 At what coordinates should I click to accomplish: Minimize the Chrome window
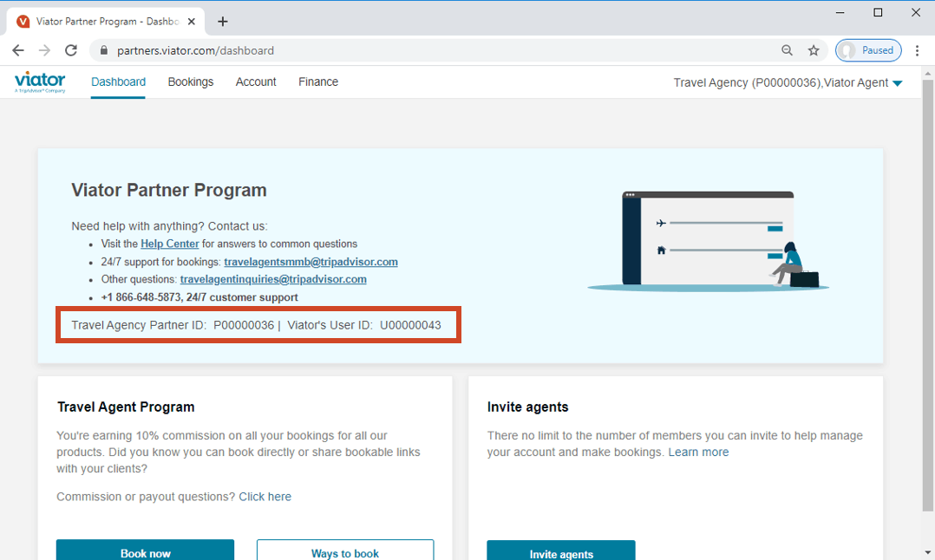point(840,12)
